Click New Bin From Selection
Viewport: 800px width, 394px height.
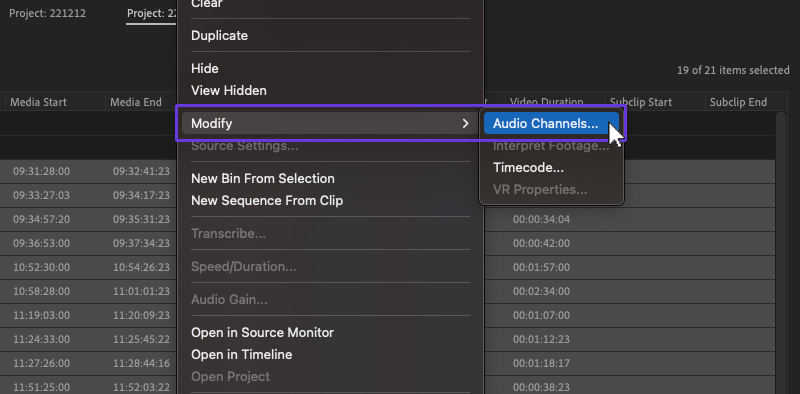point(263,179)
